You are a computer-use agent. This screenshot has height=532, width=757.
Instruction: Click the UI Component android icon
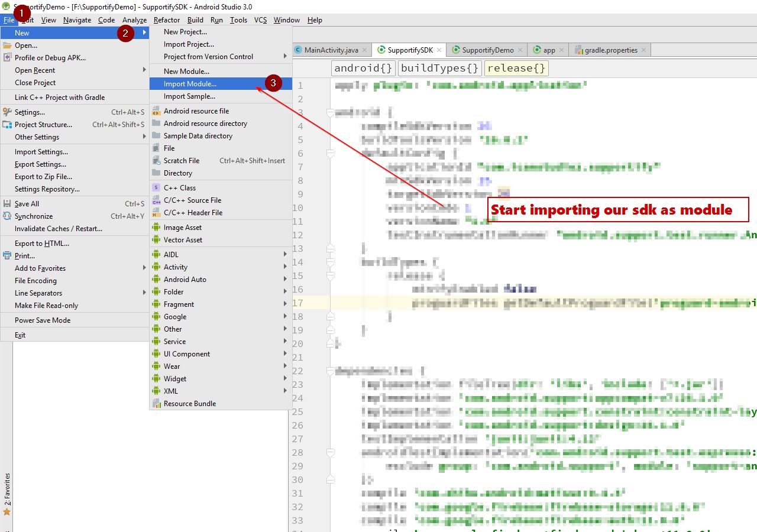click(x=156, y=354)
